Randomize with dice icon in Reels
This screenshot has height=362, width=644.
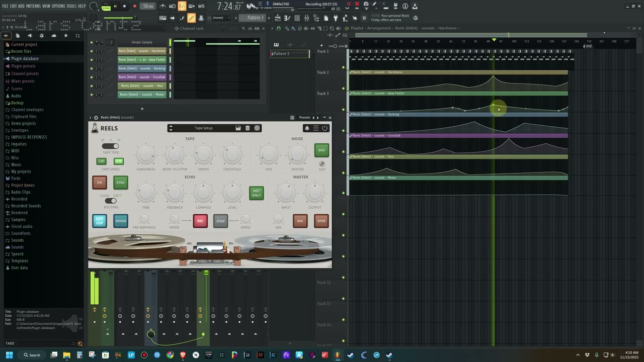click(257, 128)
